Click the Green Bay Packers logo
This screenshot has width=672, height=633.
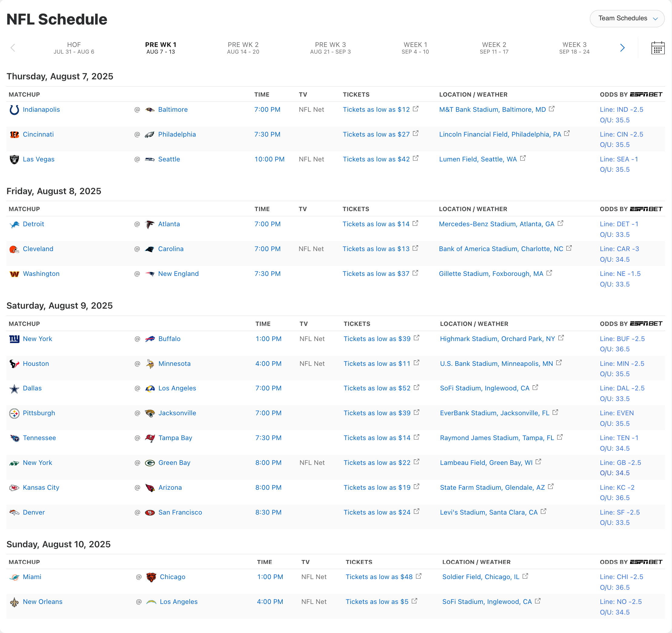[x=150, y=463]
